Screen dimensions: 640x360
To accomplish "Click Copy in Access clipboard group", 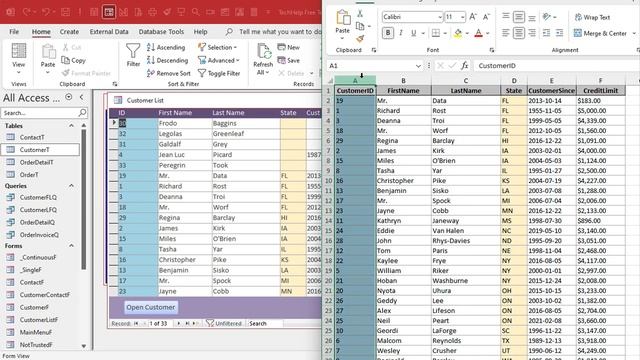I will coord(73,60).
